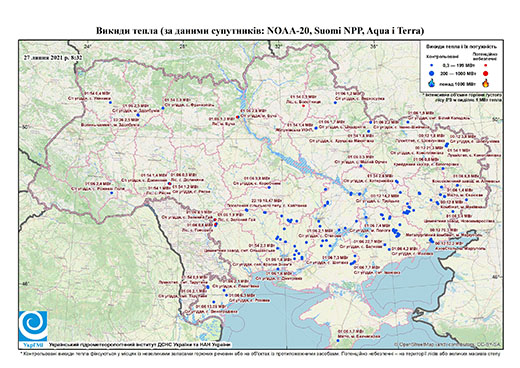Click the large red circle legend symbol
The image size is (520, 368).
click(485, 73)
